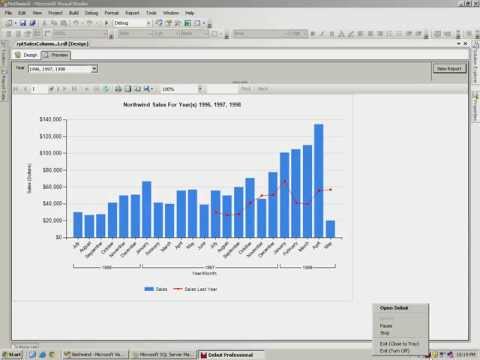Click the Align Right toolbar icon
Image resolution: width=480 pixels, height=360 pixels.
380,34
